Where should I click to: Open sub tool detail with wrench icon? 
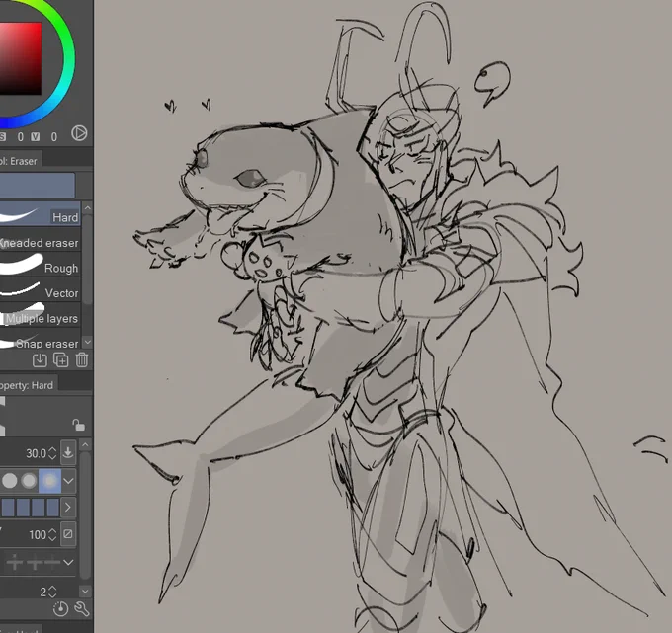pyautogui.click(x=81, y=608)
